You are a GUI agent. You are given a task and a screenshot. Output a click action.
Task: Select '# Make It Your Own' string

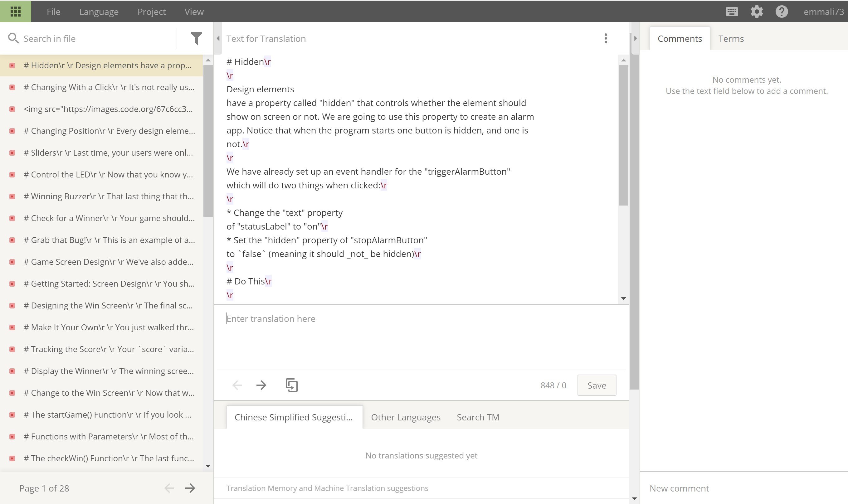(101, 327)
